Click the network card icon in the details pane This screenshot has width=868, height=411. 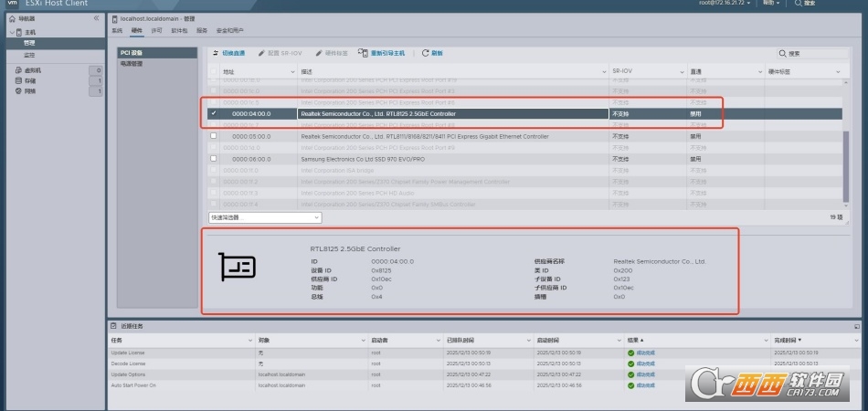[x=237, y=267]
